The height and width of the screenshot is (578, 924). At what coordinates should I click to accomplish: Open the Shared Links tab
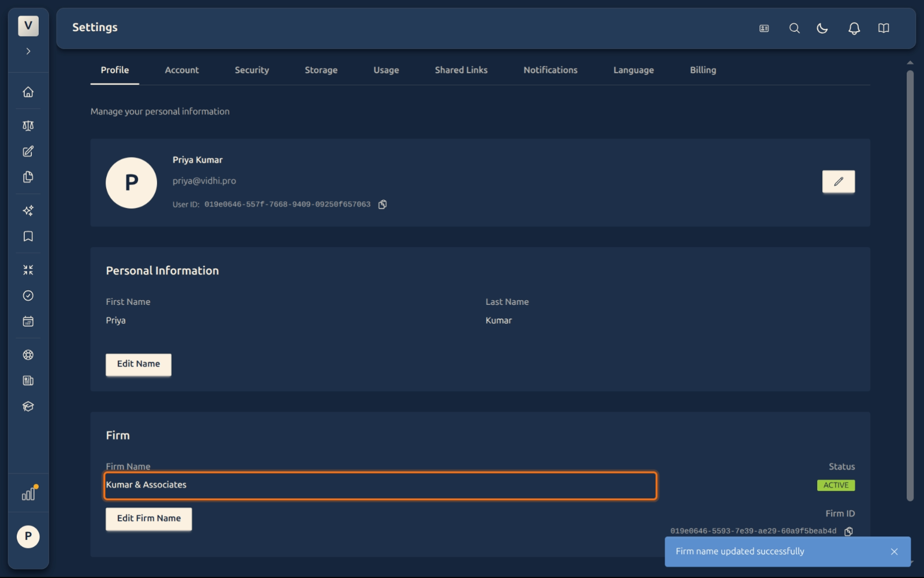[x=461, y=70]
